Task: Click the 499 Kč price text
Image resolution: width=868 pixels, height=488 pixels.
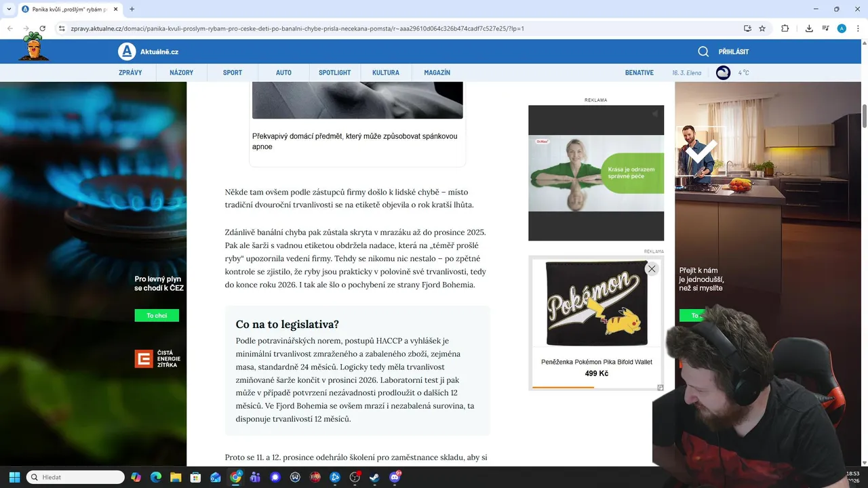Action: tap(597, 373)
